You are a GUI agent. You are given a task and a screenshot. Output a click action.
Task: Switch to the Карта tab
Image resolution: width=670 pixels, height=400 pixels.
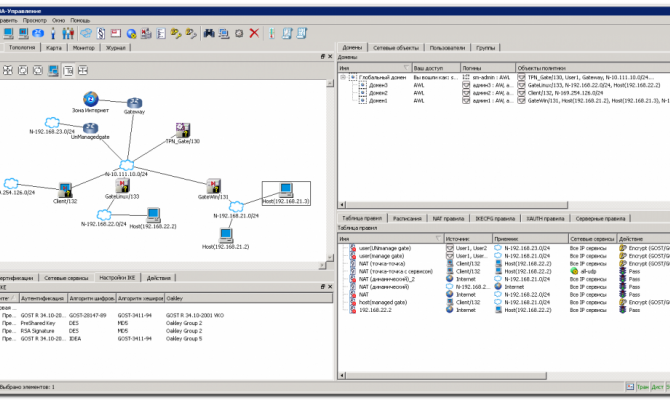(x=54, y=48)
